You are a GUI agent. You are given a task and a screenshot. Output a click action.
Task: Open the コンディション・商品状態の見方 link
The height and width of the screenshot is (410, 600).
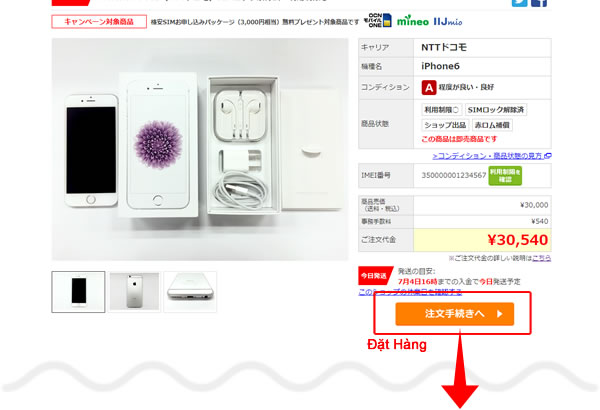point(492,156)
